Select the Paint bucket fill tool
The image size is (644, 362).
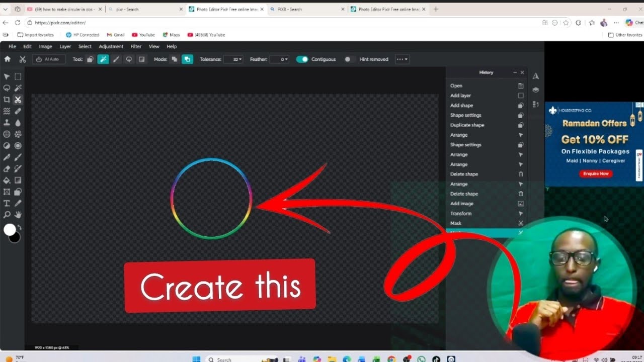7,180
